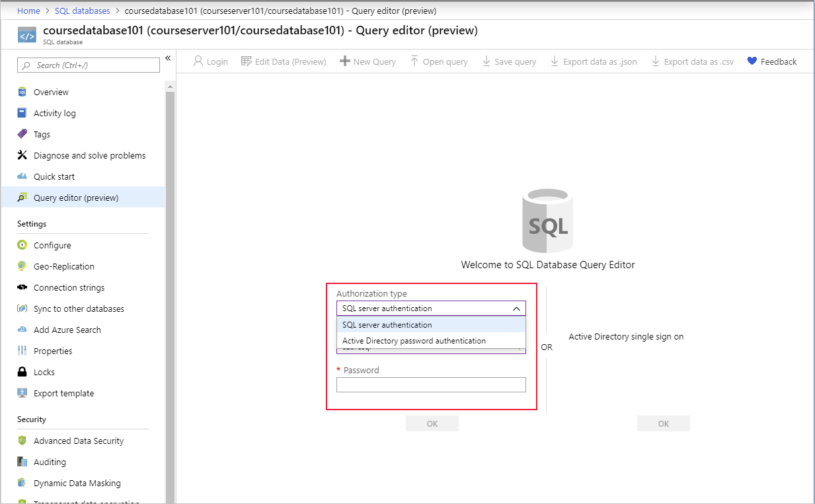The image size is (815, 504).
Task: Click inside the Password input field
Action: click(431, 384)
